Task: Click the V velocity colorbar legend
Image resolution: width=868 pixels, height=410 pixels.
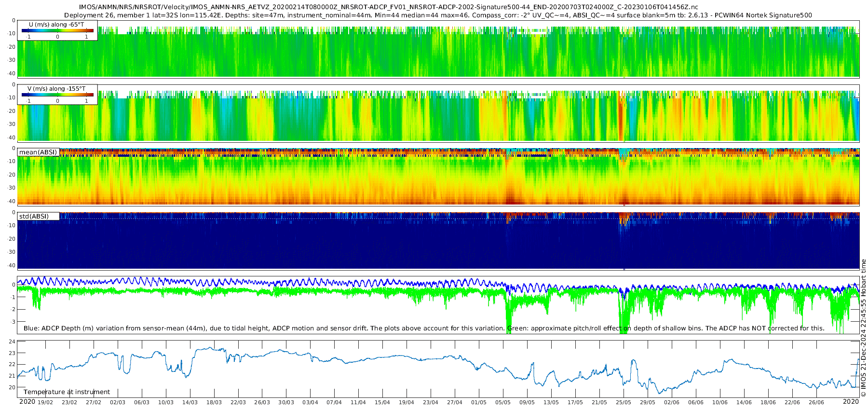Action: [57, 95]
